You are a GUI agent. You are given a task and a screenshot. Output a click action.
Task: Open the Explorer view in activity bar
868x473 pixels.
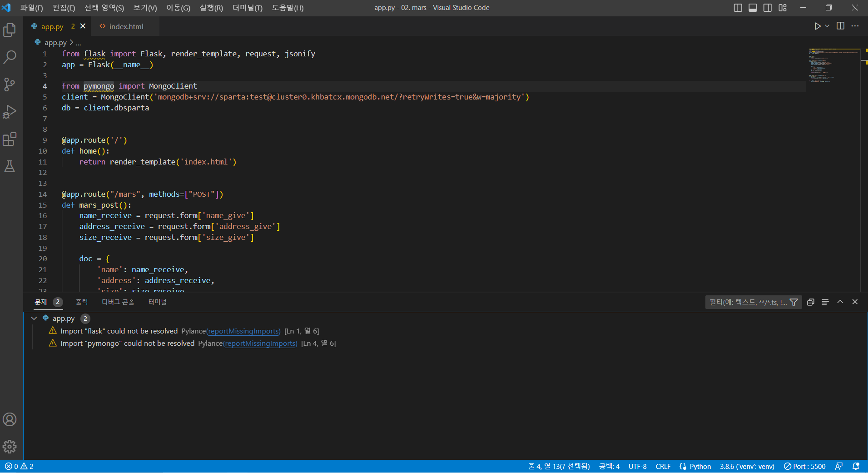pyautogui.click(x=10, y=30)
